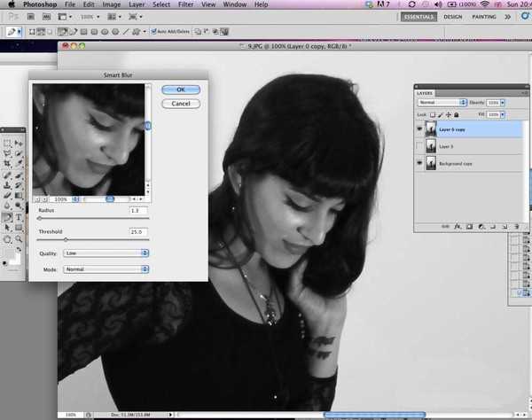Image resolution: width=532 pixels, height=420 pixels.
Task: Select the Rectangular Marquee tool
Action: [7, 142]
